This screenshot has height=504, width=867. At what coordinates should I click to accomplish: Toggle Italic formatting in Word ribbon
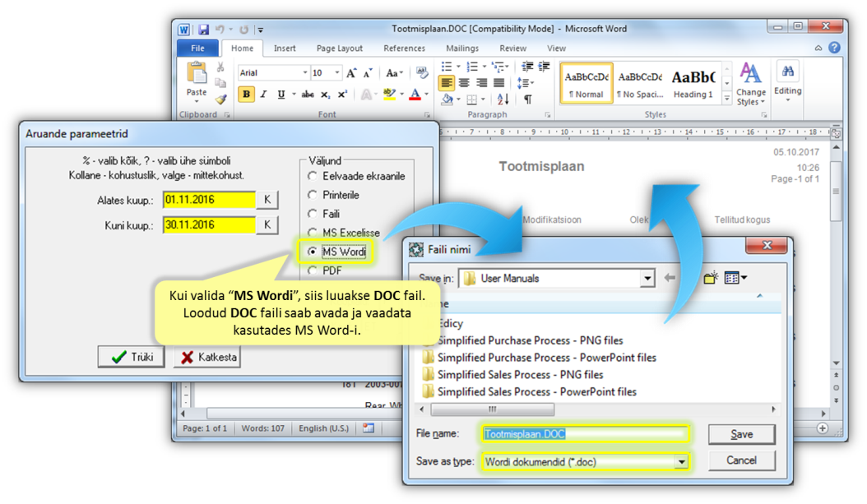[x=263, y=95]
